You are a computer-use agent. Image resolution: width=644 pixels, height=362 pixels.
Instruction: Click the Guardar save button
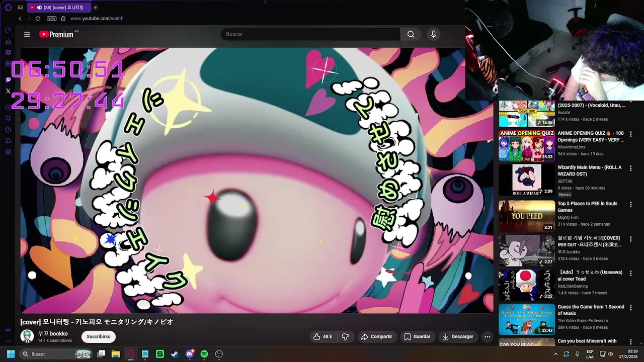(417, 336)
